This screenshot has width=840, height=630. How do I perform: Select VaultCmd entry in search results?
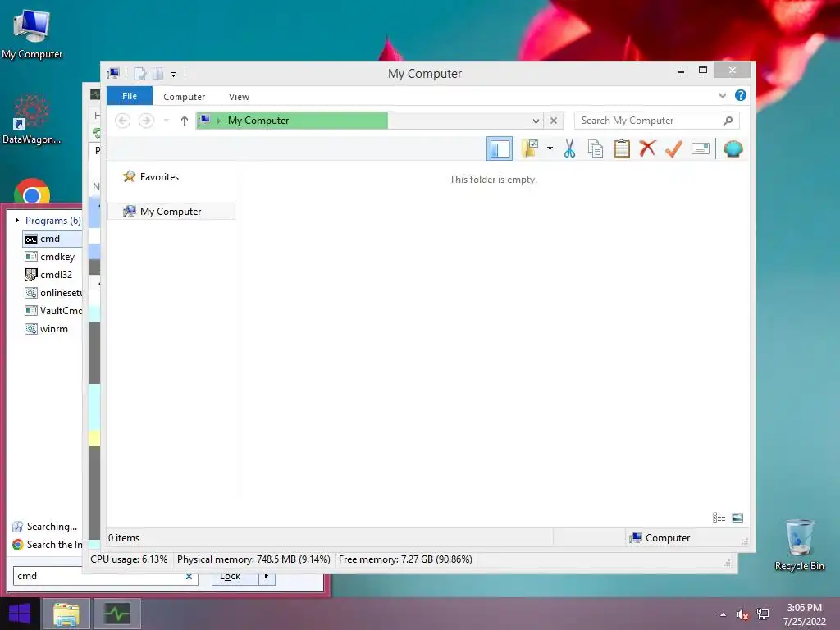click(52, 311)
